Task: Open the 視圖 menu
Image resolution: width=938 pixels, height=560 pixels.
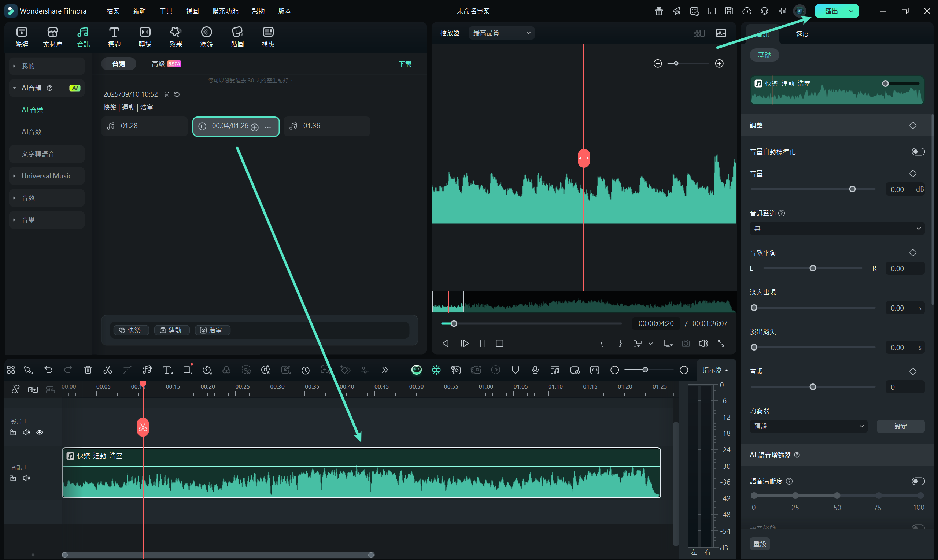Action: 192,11
